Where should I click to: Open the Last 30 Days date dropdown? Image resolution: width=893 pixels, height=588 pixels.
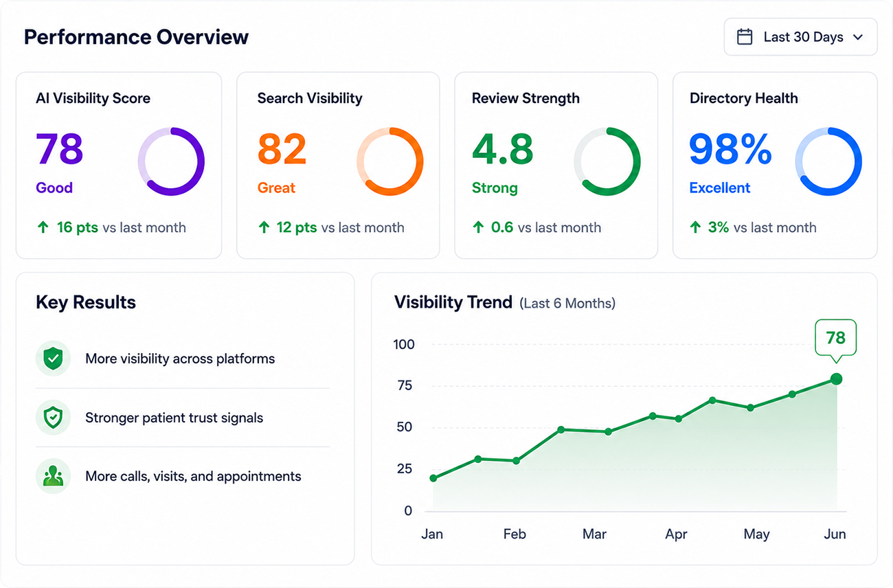click(x=800, y=37)
